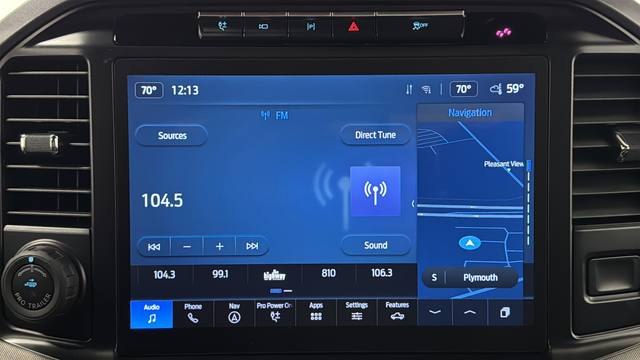Screen dimensions: 640x360
Task: Select The Highway preset logo
Action: (x=274, y=275)
